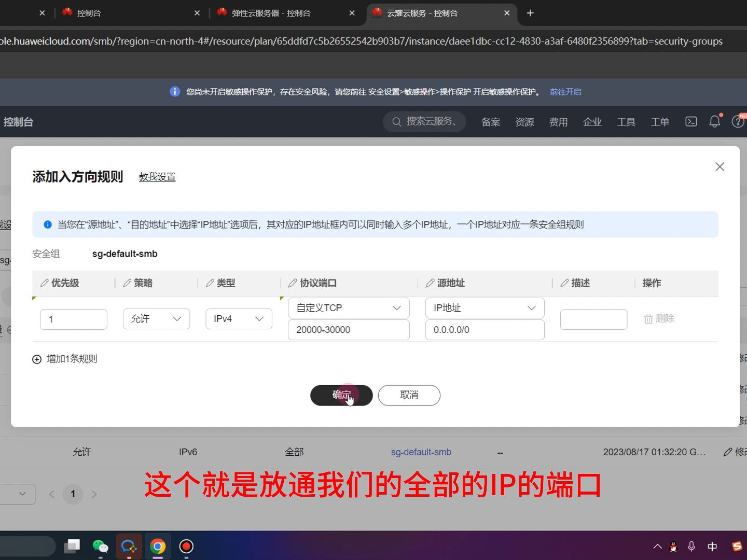Viewport: 747px width, 560px height.
Task: Click the search magnifier in 搜索云服务 box
Action: coord(396,121)
